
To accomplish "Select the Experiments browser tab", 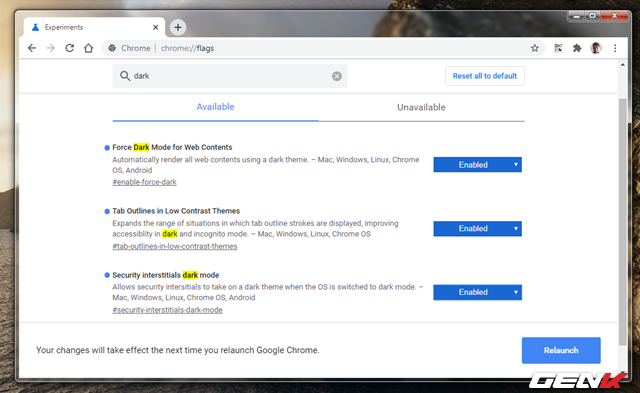I will [95, 27].
